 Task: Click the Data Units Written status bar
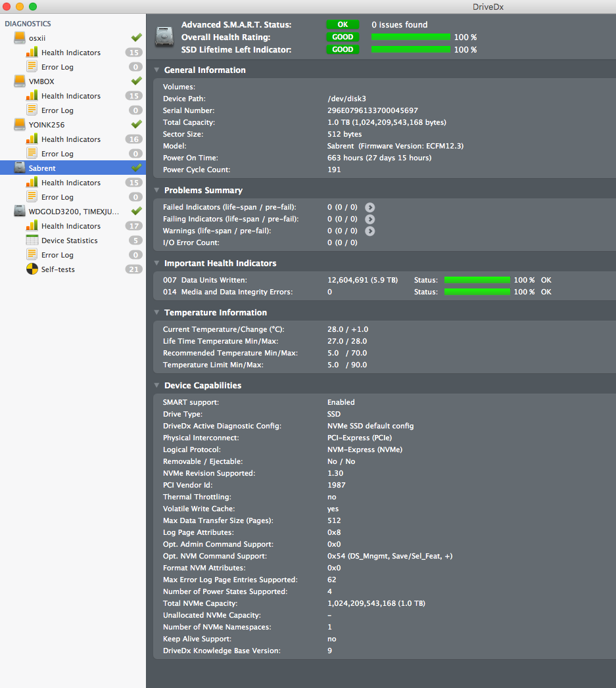pos(477,280)
